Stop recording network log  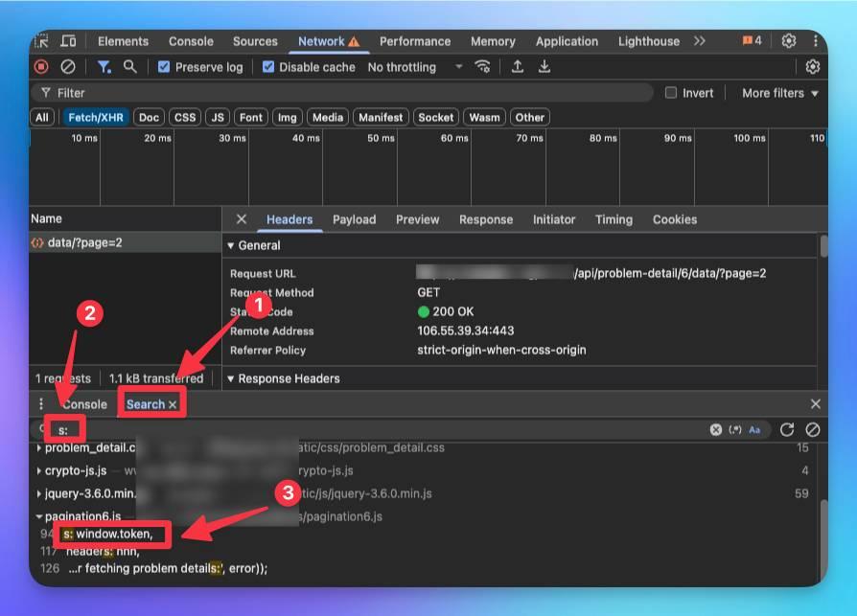point(41,67)
